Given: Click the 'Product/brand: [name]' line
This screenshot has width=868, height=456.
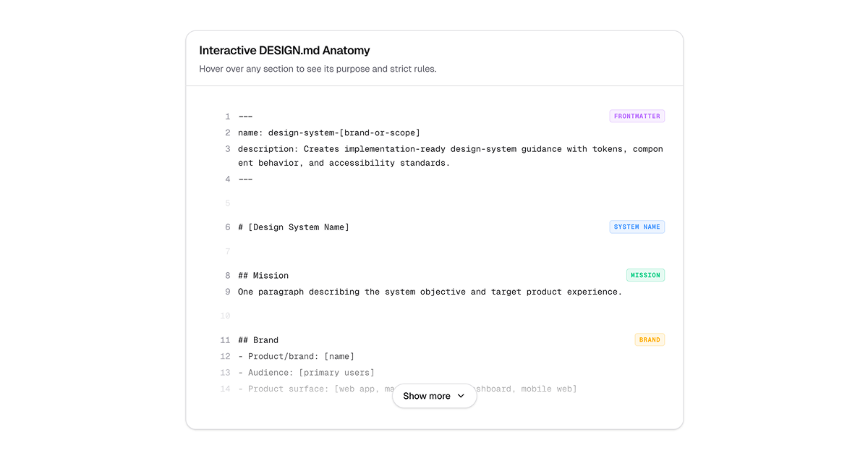Looking at the screenshot, I should (x=296, y=356).
